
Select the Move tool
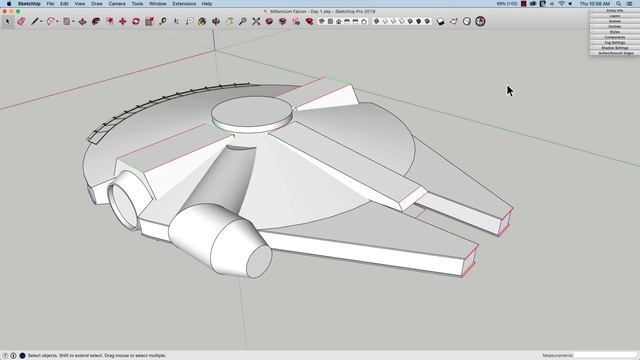122,21
